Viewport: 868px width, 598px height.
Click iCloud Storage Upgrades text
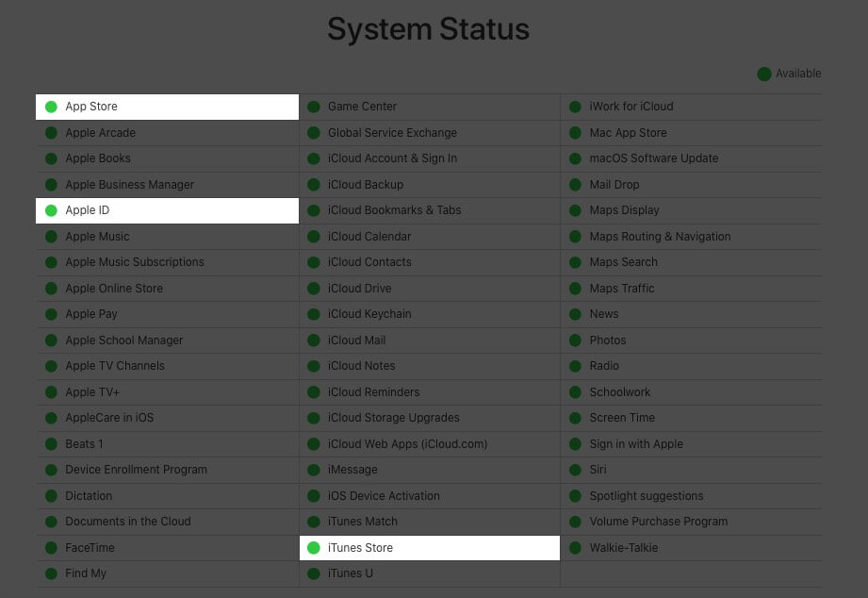(x=394, y=418)
